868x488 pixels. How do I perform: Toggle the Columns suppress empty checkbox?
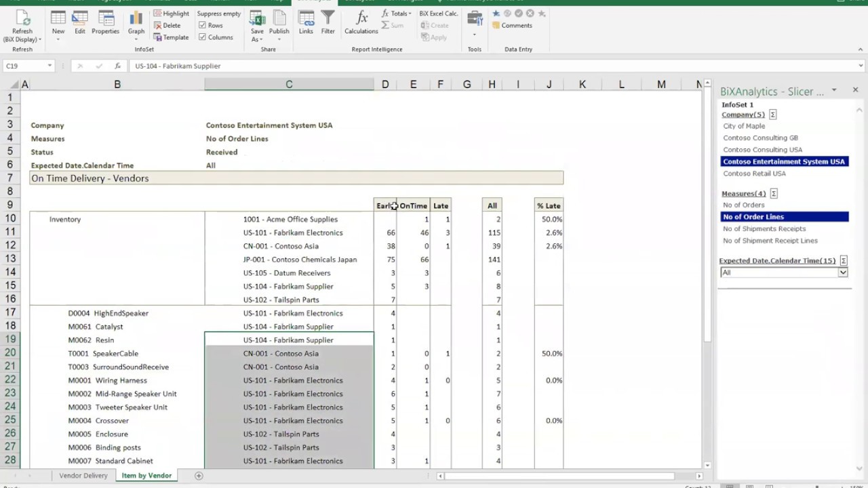(x=203, y=37)
